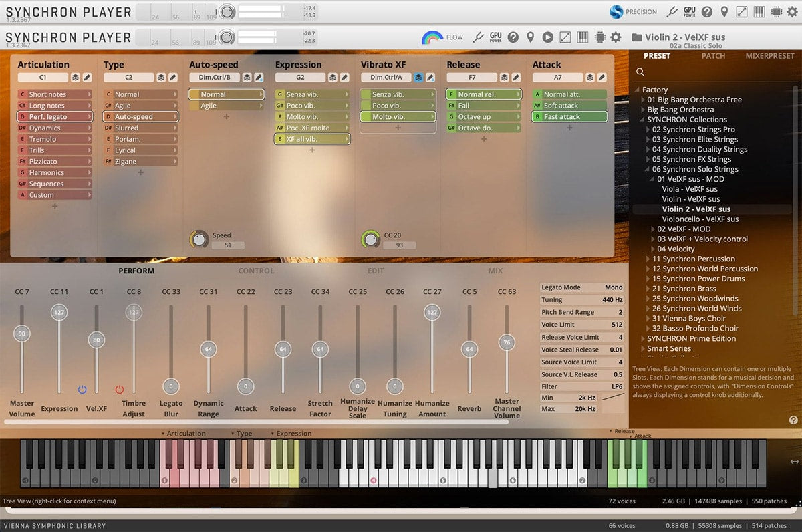Click the tuning fork icon beside FLOW

(478, 37)
